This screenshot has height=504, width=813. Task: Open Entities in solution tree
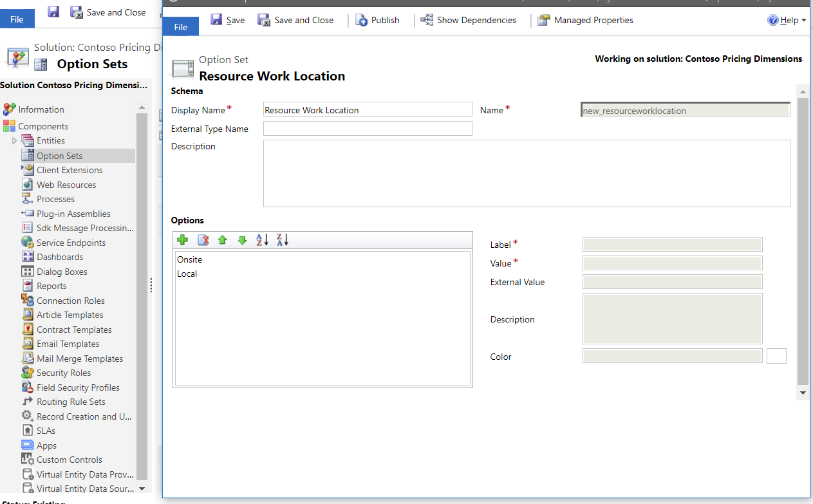point(51,140)
